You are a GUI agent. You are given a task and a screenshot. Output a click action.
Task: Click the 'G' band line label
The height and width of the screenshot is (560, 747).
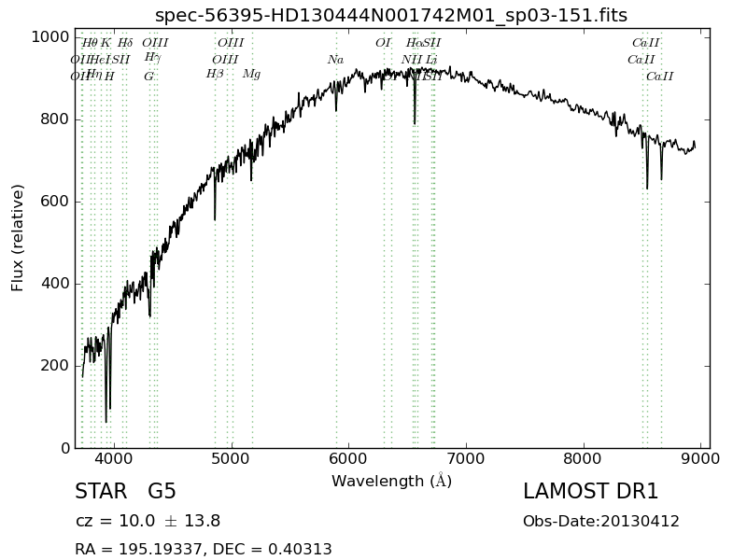(148, 77)
